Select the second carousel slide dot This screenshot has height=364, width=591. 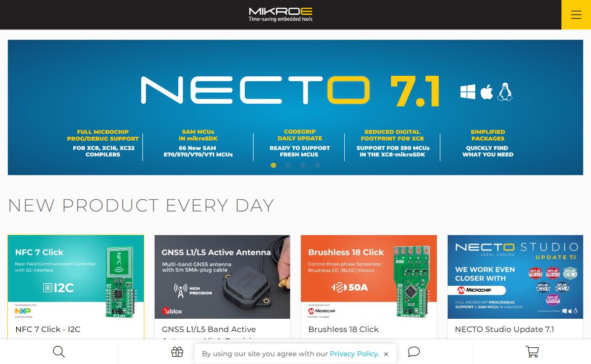[288, 165]
